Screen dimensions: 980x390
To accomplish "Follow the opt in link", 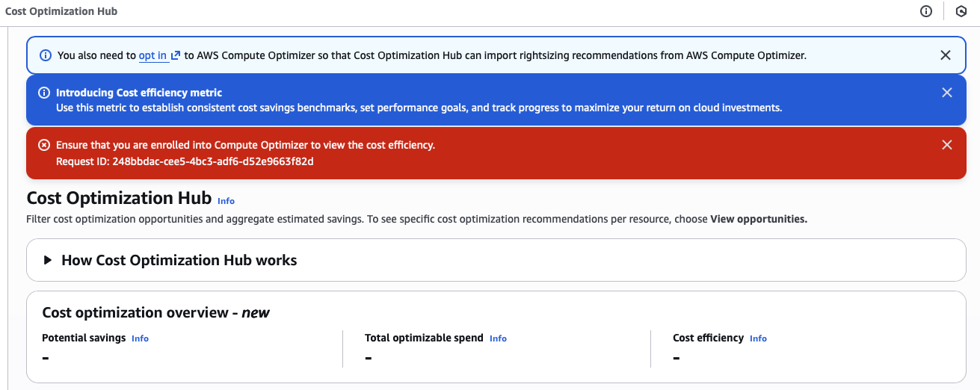I will point(152,55).
